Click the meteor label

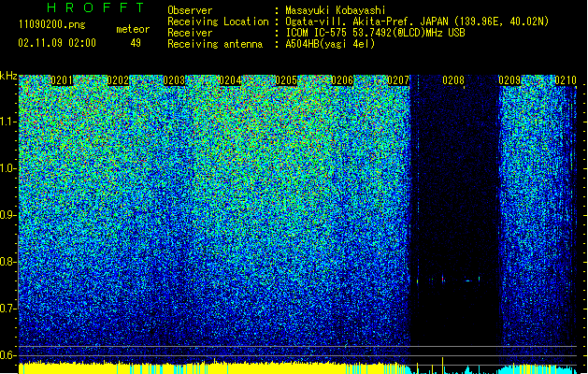133,29
